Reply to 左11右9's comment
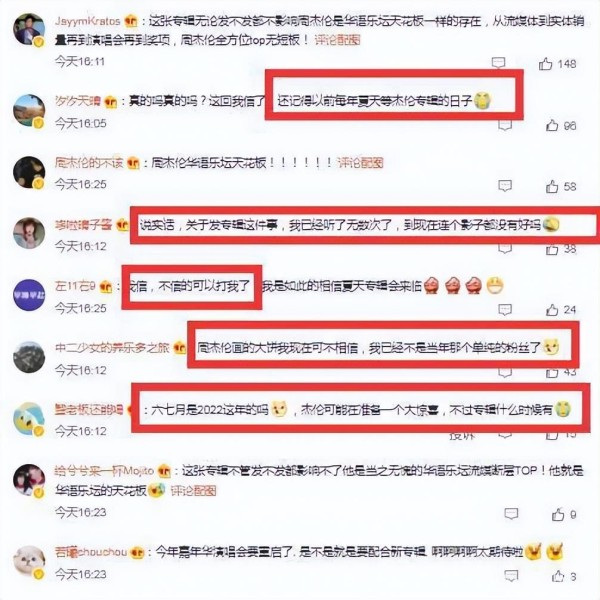600x600 pixels. point(505,309)
